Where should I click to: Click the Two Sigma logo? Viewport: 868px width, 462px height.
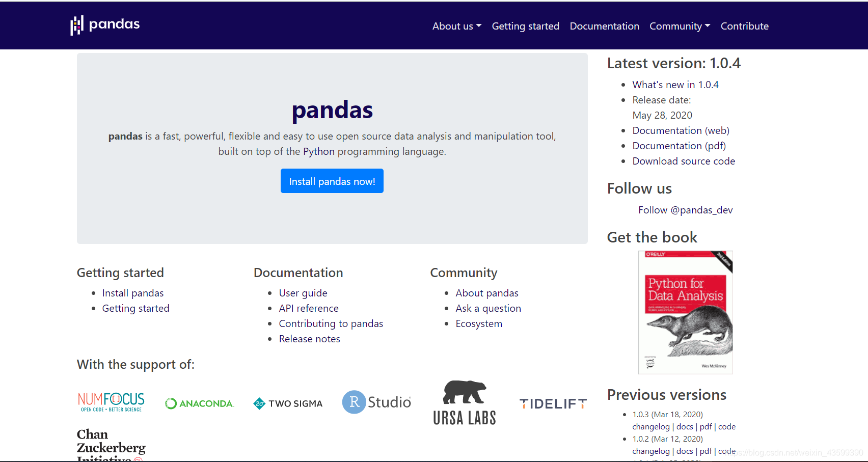pyautogui.click(x=288, y=403)
